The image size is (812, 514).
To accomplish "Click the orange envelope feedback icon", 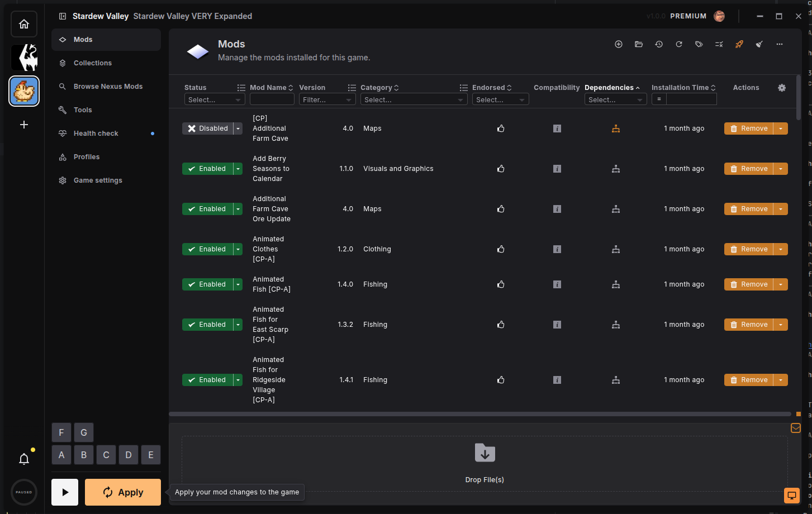I will click(796, 428).
